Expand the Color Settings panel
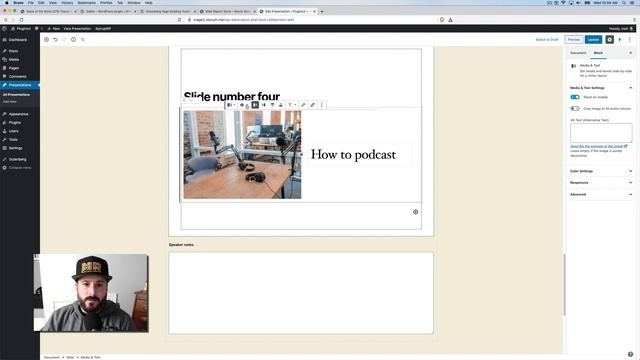 pos(601,171)
